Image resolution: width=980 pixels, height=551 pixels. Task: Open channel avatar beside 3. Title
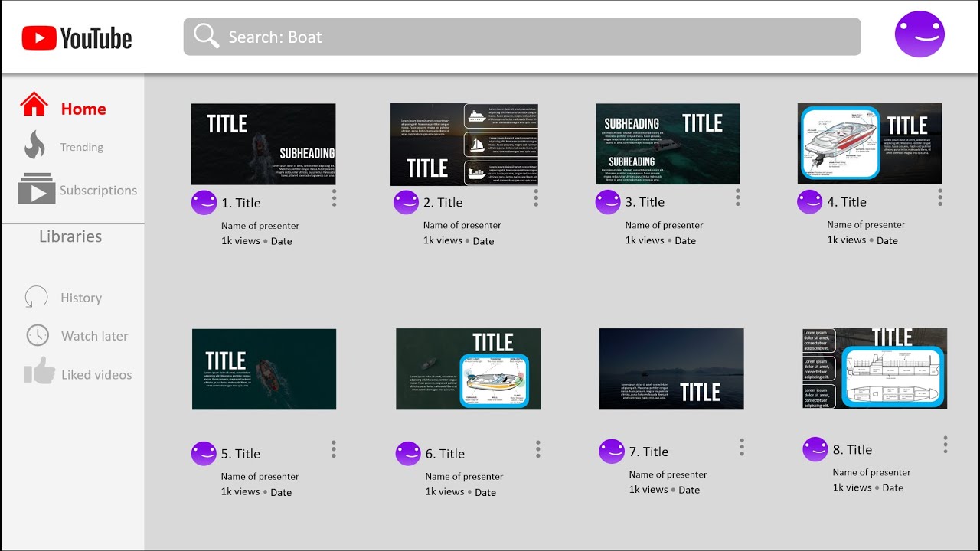pos(608,202)
